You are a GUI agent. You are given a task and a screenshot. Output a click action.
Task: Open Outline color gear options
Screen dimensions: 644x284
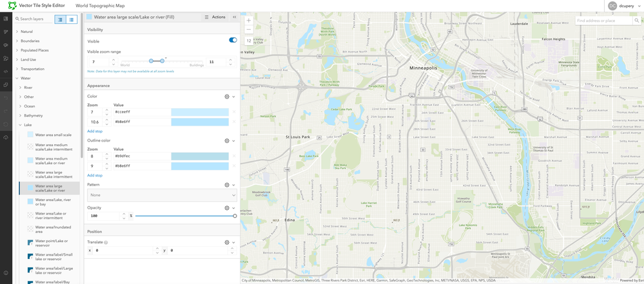[x=227, y=141]
